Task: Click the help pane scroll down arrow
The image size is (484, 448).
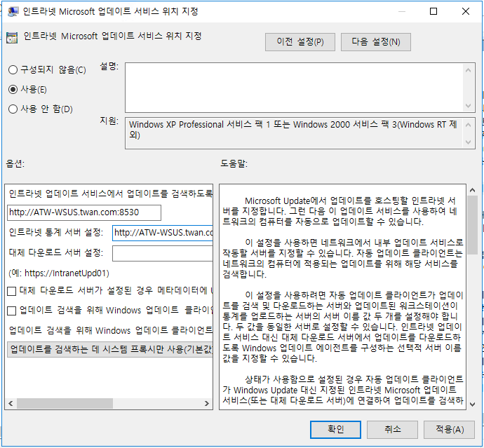Action: [x=472, y=405]
